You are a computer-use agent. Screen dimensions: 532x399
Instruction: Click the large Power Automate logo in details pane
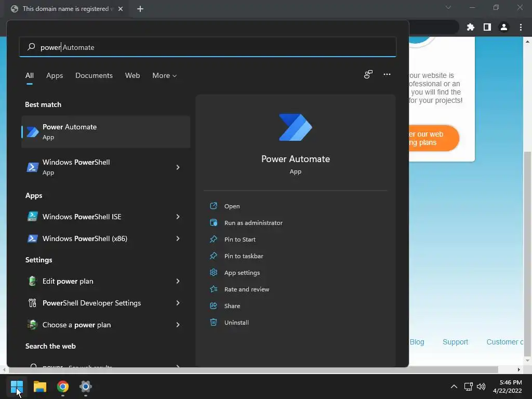click(x=295, y=127)
